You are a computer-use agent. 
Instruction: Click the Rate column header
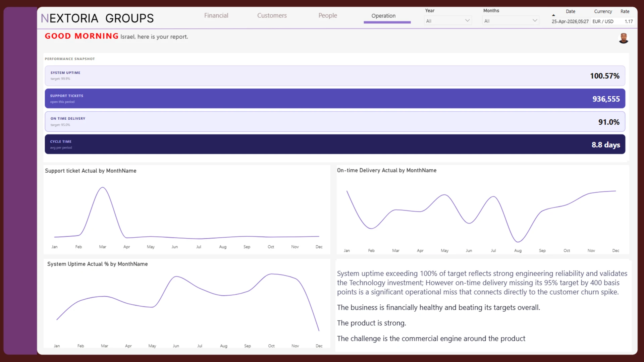coord(625,11)
